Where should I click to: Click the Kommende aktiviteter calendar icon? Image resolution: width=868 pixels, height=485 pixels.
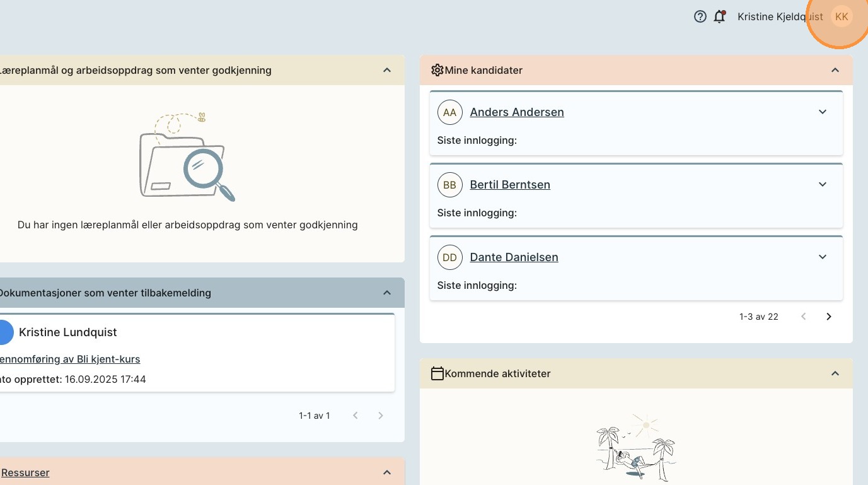pos(437,373)
